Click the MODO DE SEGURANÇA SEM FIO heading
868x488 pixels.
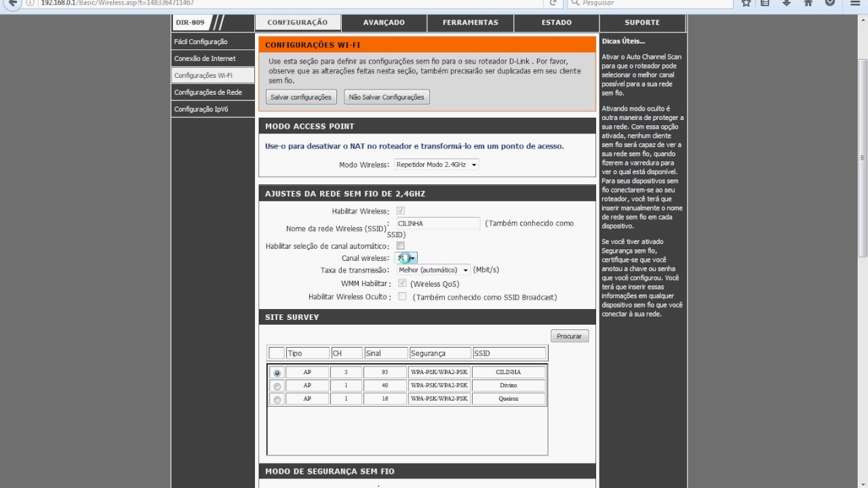coord(330,471)
